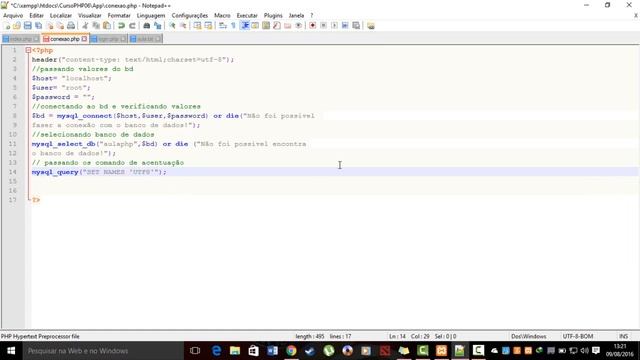Toggle the Show All Characters icon
Image resolution: width=640 pixels, height=360 pixels.
233,26
